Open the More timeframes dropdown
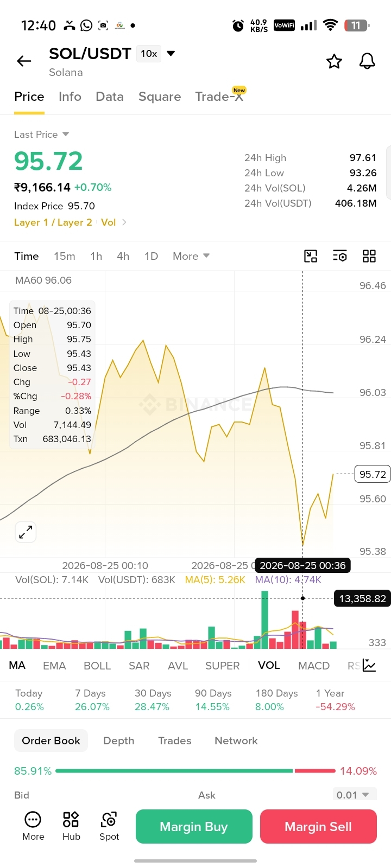 [191, 256]
